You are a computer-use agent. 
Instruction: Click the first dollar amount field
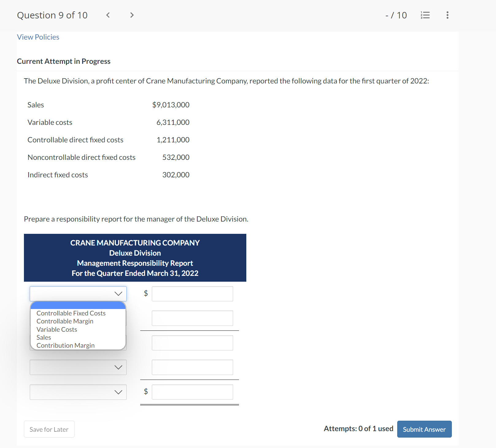click(x=192, y=294)
